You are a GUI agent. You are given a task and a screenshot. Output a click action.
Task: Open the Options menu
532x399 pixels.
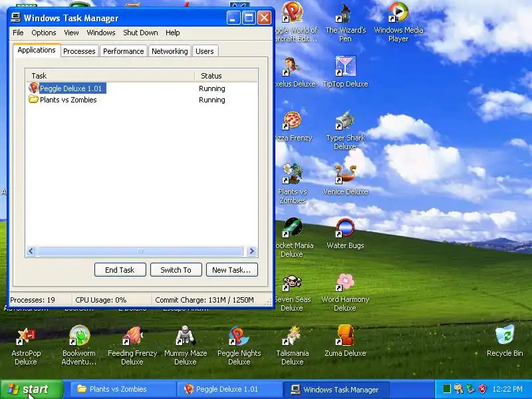(44, 33)
